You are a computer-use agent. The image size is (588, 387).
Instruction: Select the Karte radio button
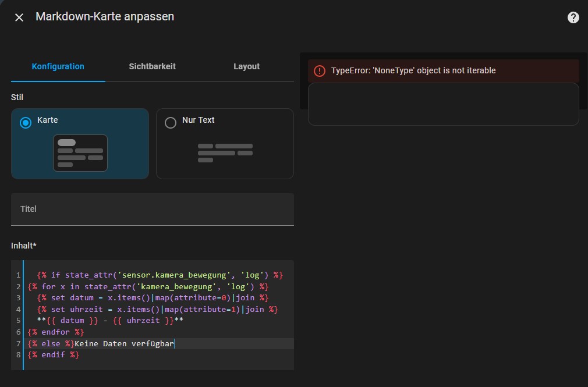point(26,123)
